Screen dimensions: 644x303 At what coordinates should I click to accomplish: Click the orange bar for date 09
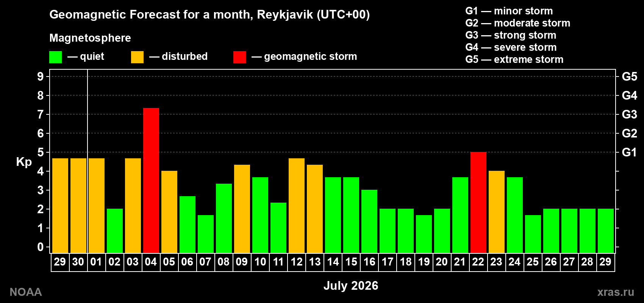(242, 209)
